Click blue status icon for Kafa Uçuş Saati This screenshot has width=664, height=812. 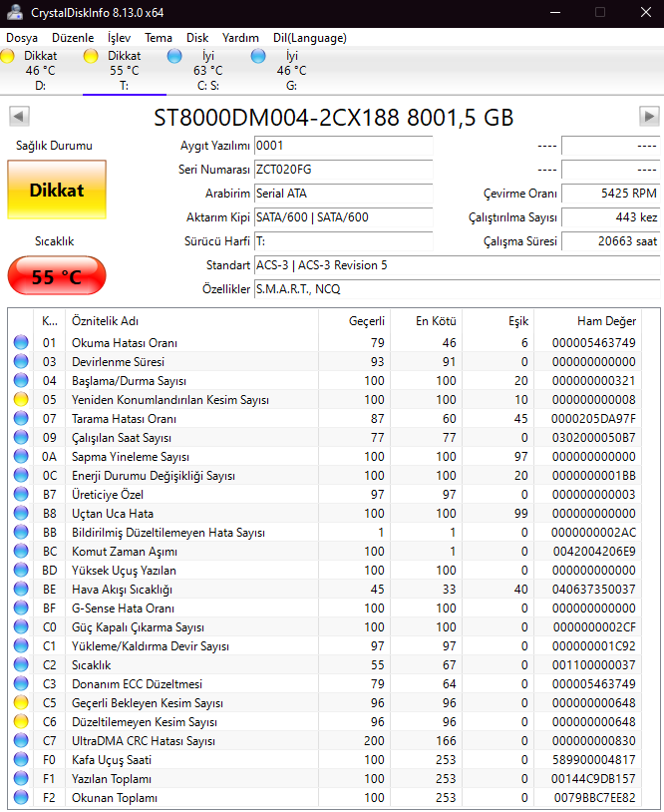pyautogui.click(x=21, y=760)
